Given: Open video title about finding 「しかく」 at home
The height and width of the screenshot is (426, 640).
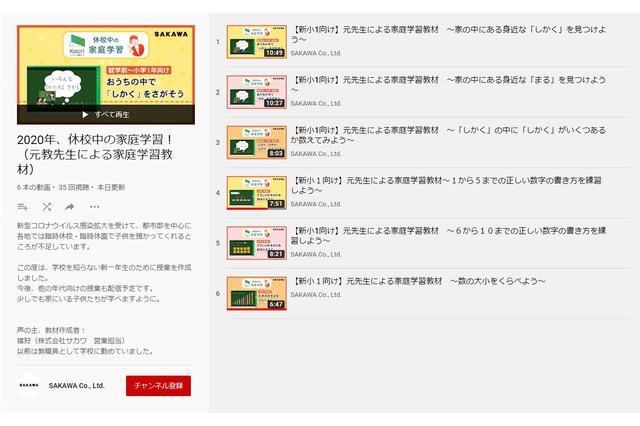Looking at the screenshot, I should (x=448, y=34).
